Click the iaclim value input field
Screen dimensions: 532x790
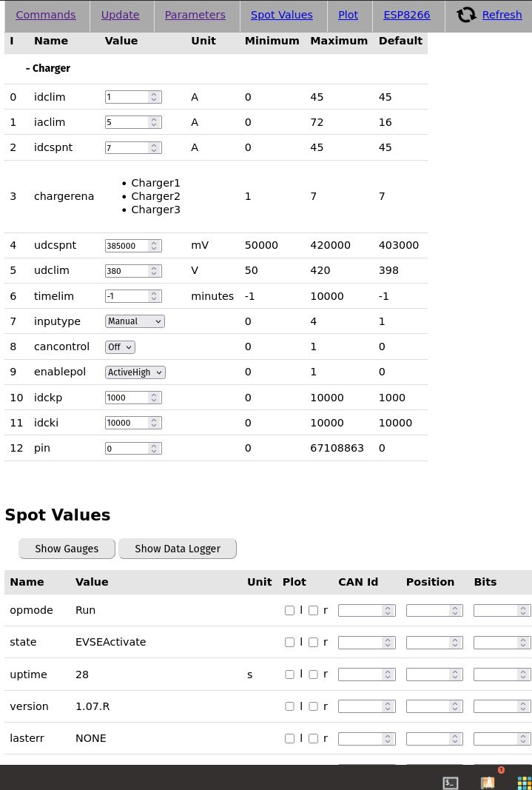(x=127, y=122)
